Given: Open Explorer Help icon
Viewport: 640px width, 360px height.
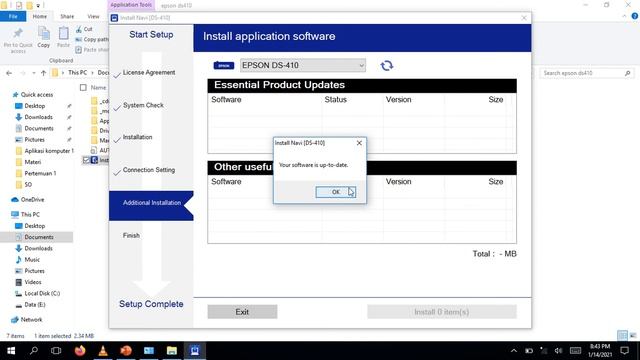Looking at the screenshot, I should click(635, 16).
